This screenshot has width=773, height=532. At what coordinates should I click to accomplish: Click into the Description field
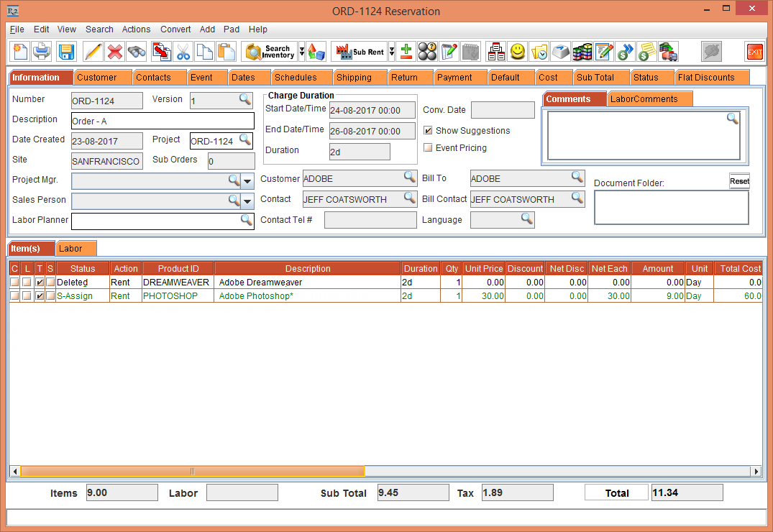click(163, 121)
